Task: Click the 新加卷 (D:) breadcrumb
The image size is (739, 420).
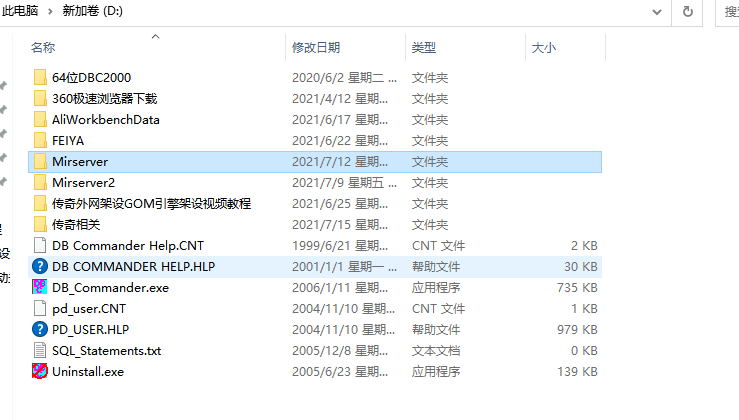Action: pos(92,11)
